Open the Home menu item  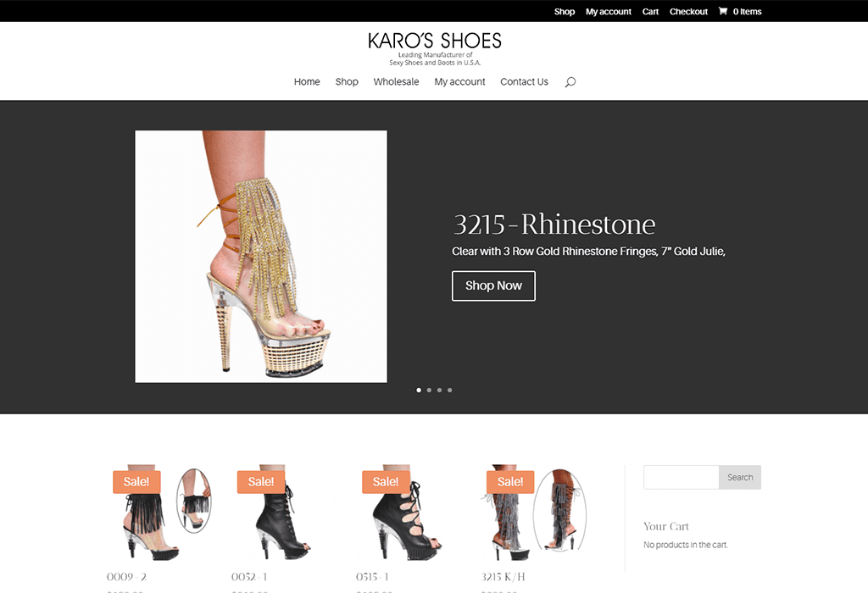pyautogui.click(x=307, y=81)
